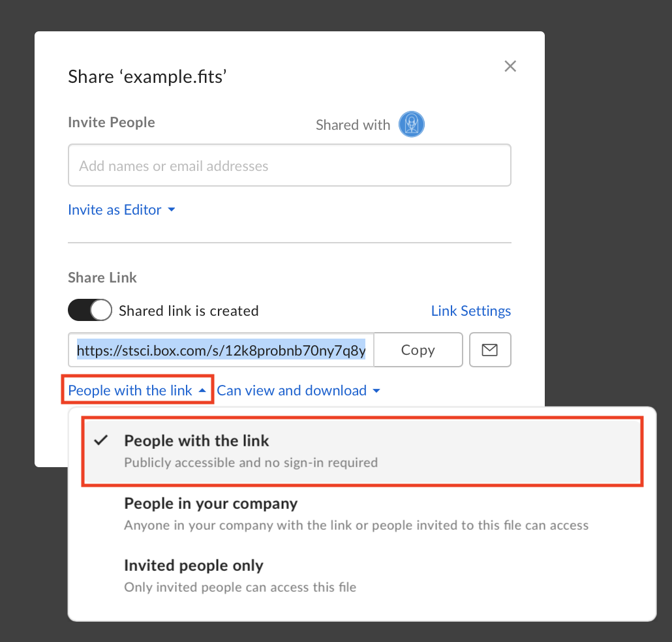Click the Share 'example.fits' dialog title
This screenshot has height=642, width=672.
coord(147,77)
